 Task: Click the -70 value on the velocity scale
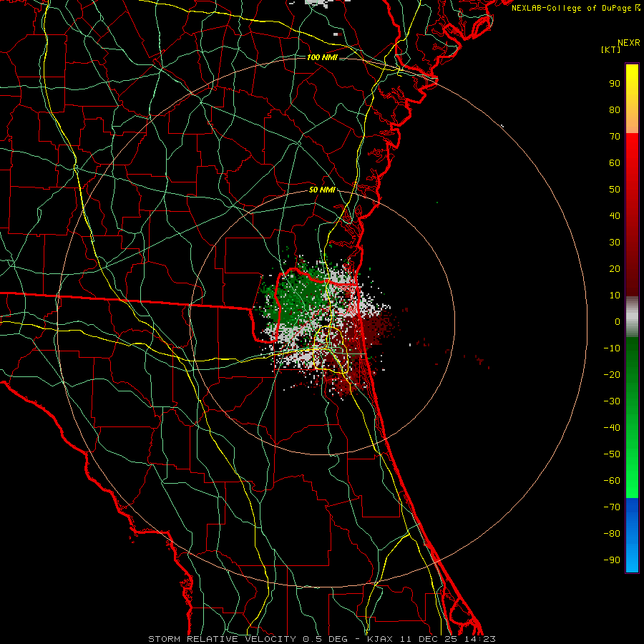tap(612, 507)
